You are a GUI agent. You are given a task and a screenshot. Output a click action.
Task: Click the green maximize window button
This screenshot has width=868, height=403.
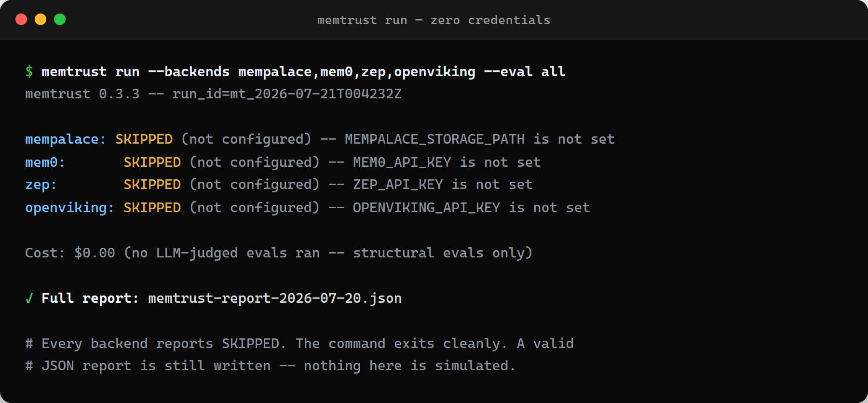tap(60, 19)
